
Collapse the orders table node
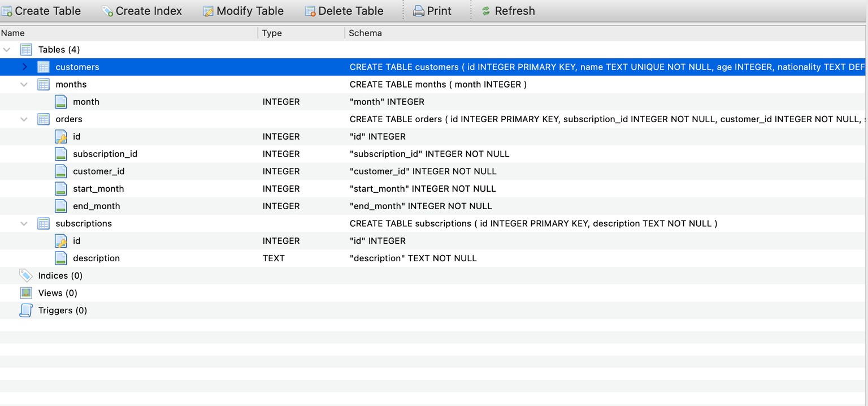click(x=24, y=119)
